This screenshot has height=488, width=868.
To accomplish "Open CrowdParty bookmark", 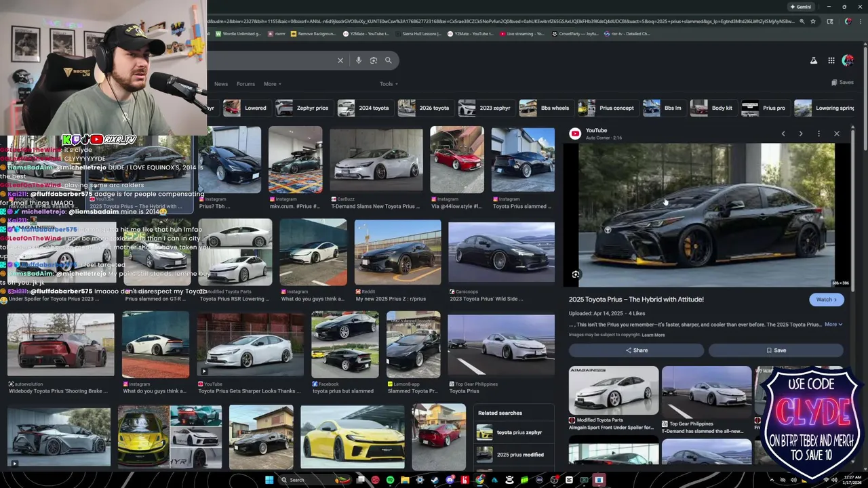I will point(576,33).
